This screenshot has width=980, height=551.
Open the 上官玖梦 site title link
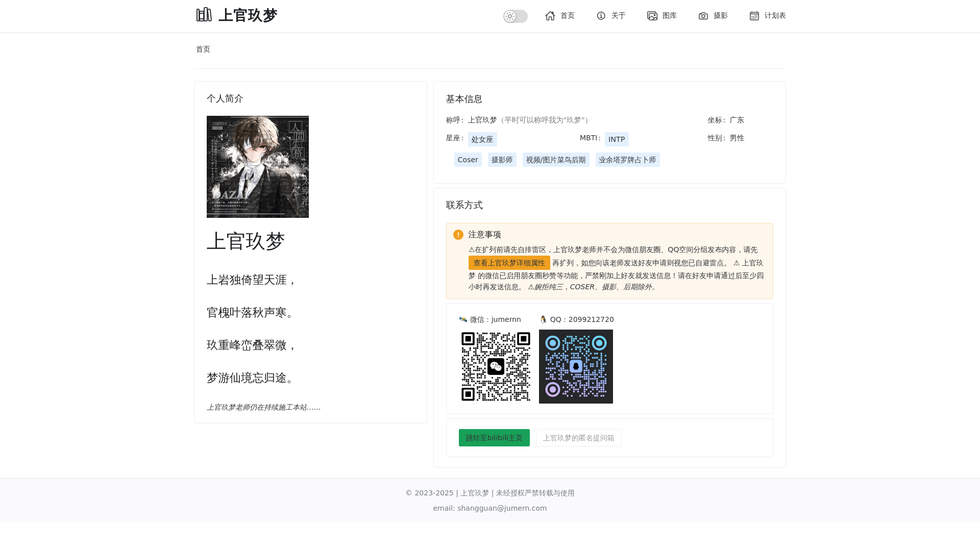tap(248, 15)
